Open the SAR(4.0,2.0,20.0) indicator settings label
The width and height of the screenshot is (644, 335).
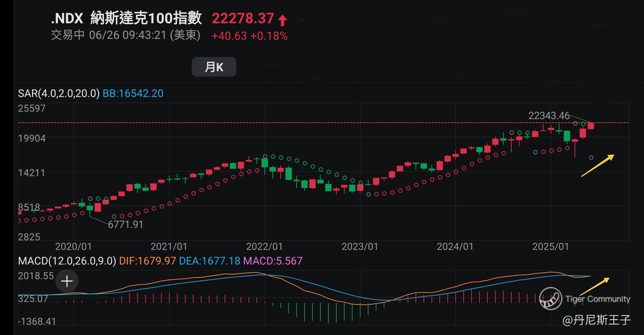59,93
